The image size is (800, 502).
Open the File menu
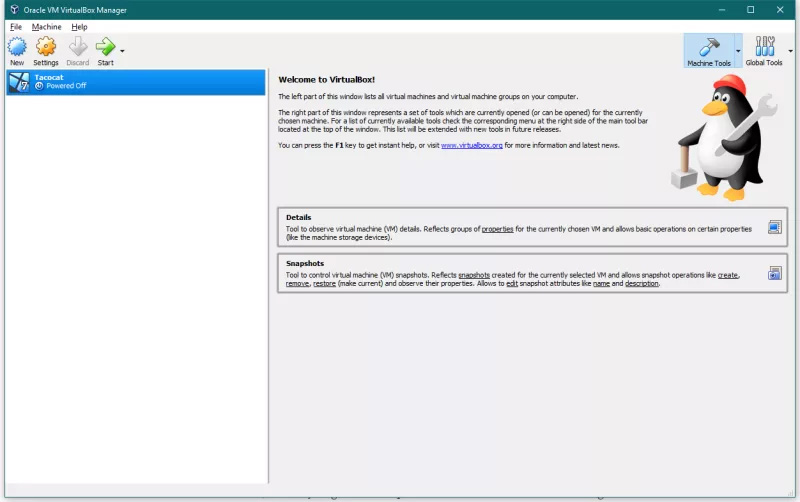pos(16,27)
